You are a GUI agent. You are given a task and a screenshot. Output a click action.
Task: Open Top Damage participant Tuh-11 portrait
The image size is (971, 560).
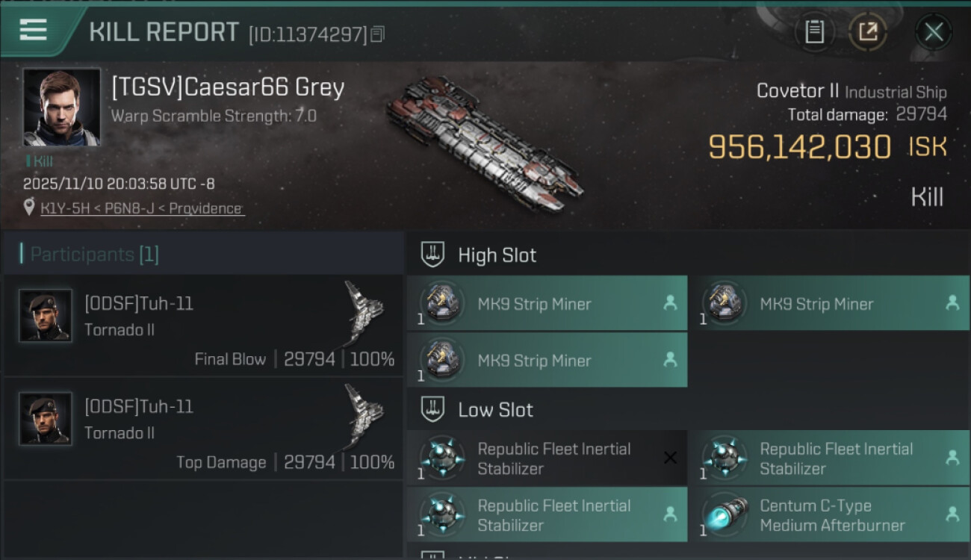46,419
